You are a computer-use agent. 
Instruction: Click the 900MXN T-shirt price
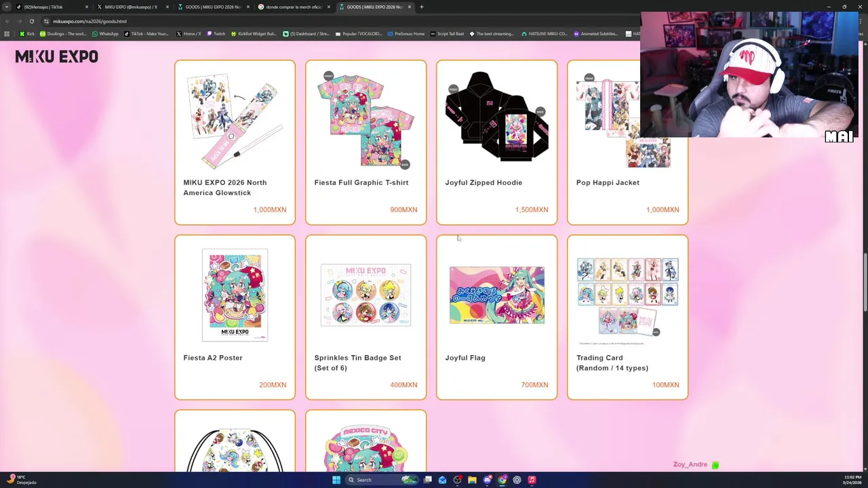[403, 209]
